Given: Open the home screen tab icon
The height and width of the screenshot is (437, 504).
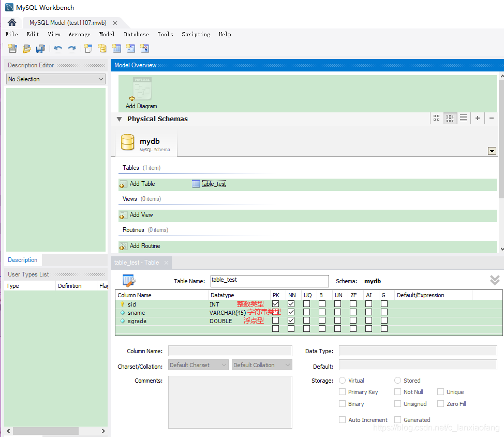Looking at the screenshot, I should click(11, 23).
